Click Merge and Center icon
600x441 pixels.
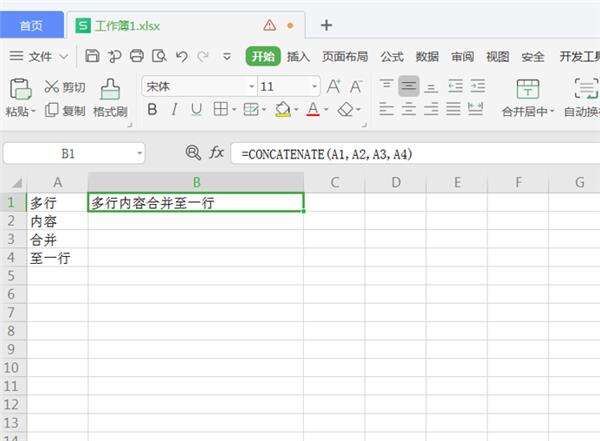(528, 89)
